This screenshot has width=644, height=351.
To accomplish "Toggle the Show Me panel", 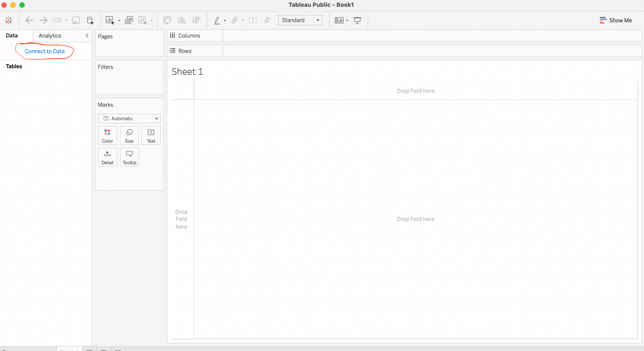I will point(616,20).
